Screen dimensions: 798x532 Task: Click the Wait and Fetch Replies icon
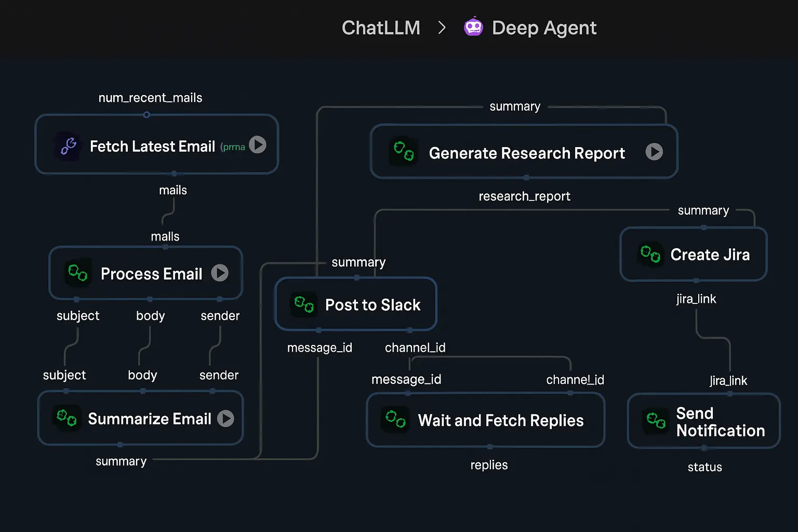click(395, 419)
